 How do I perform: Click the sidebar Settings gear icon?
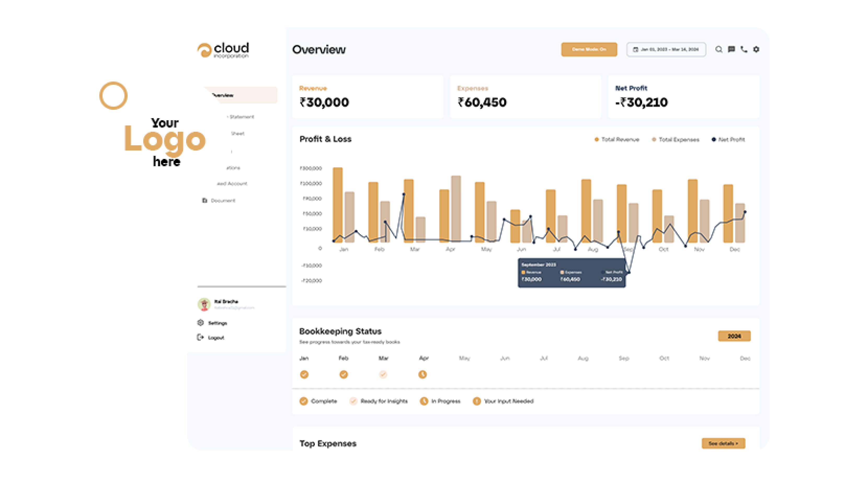(201, 323)
